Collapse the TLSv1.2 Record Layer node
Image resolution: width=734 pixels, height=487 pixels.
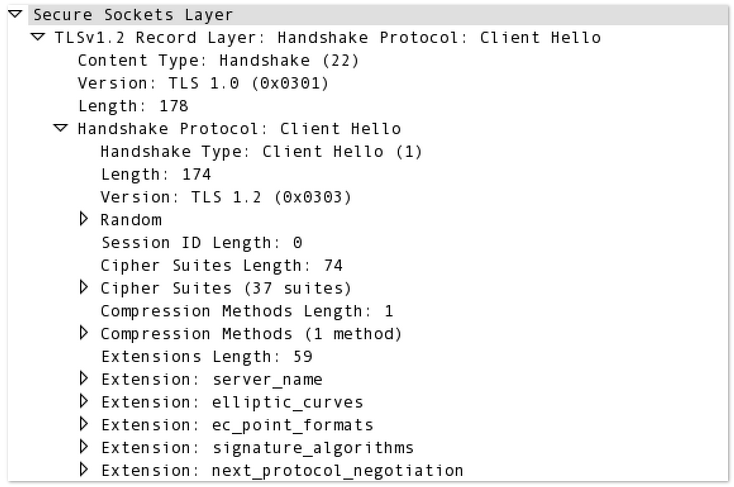coord(39,38)
